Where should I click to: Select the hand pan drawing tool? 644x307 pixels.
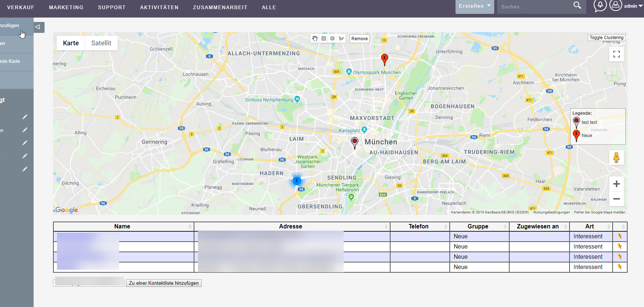(x=315, y=38)
